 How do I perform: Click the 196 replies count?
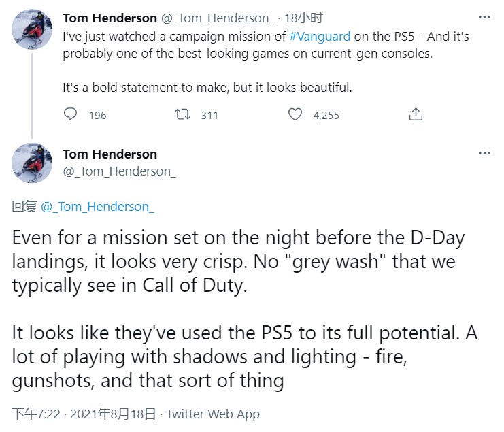coord(97,116)
